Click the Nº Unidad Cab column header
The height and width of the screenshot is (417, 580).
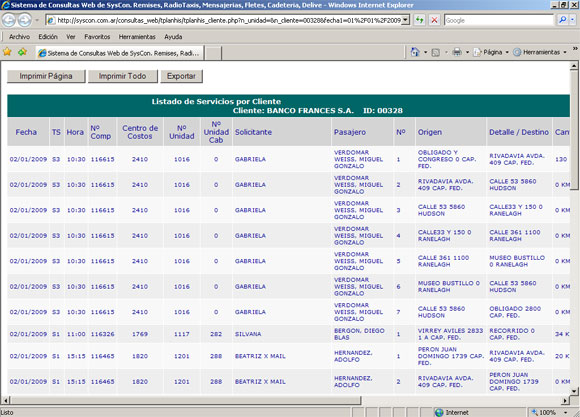216,132
